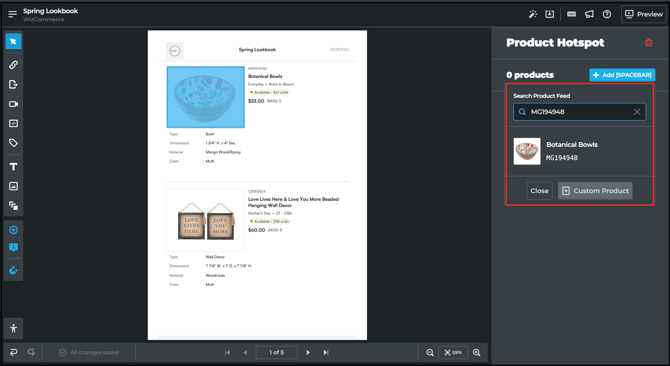Click 'Mango Wood/Epoxy' material value
The height and width of the screenshot is (366, 670).
click(x=223, y=152)
